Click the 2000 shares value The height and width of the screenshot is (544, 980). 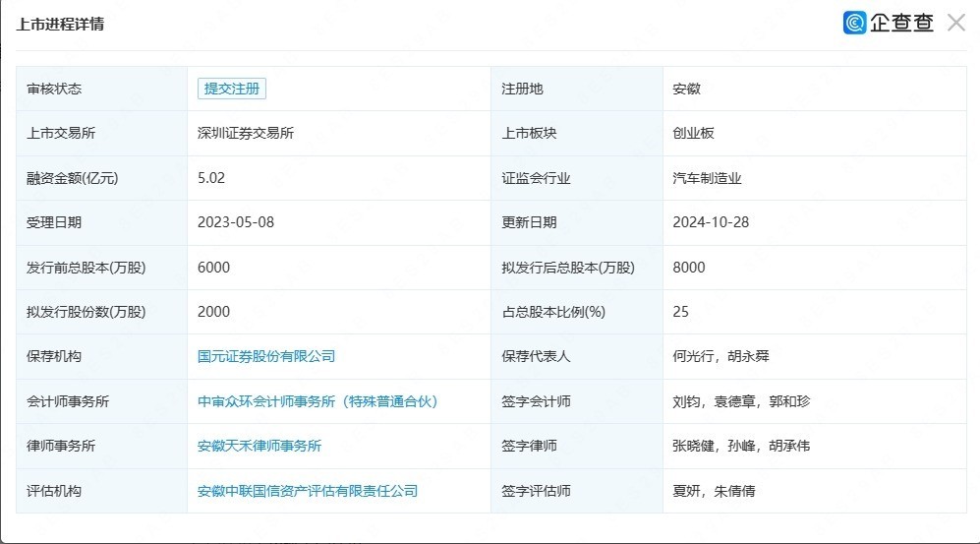click(x=213, y=312)
